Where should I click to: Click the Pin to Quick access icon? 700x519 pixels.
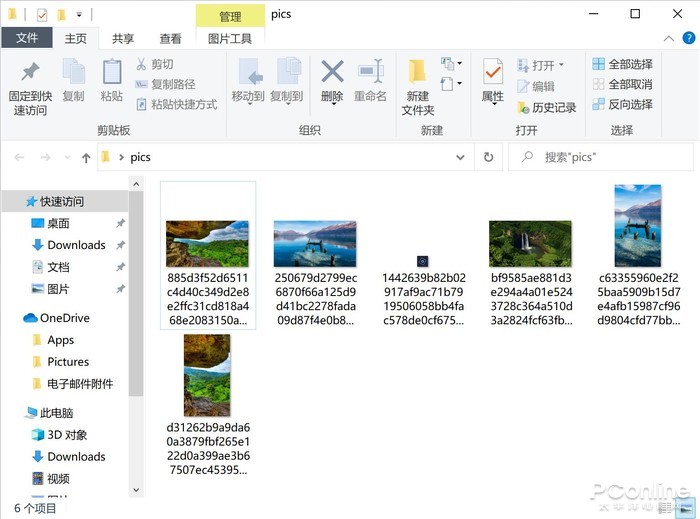click(30, 73)
